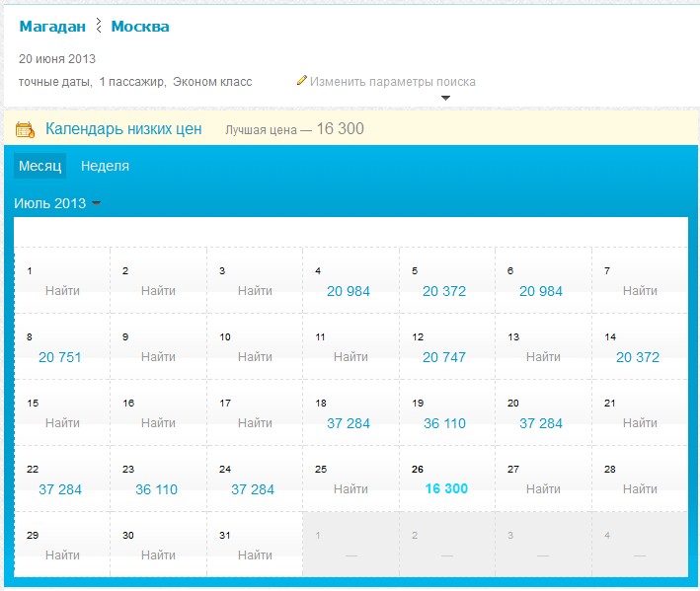
Task: Search prices for July 16 via Найти
Action: (158, 423)
